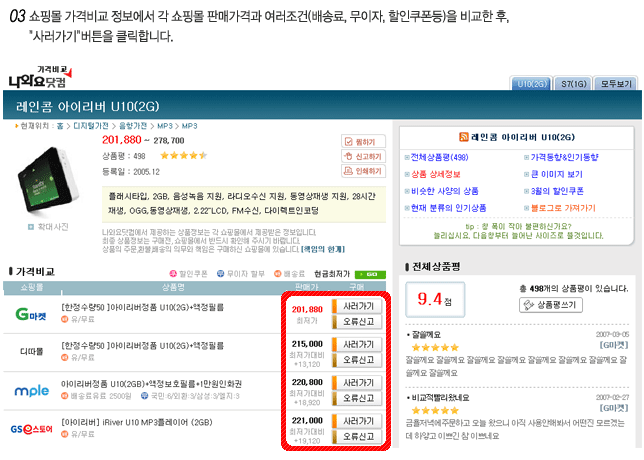This screenshot has width=644, height=460.
Task: Click the 상품평쓰기 write review button
Action: (551, 304)
